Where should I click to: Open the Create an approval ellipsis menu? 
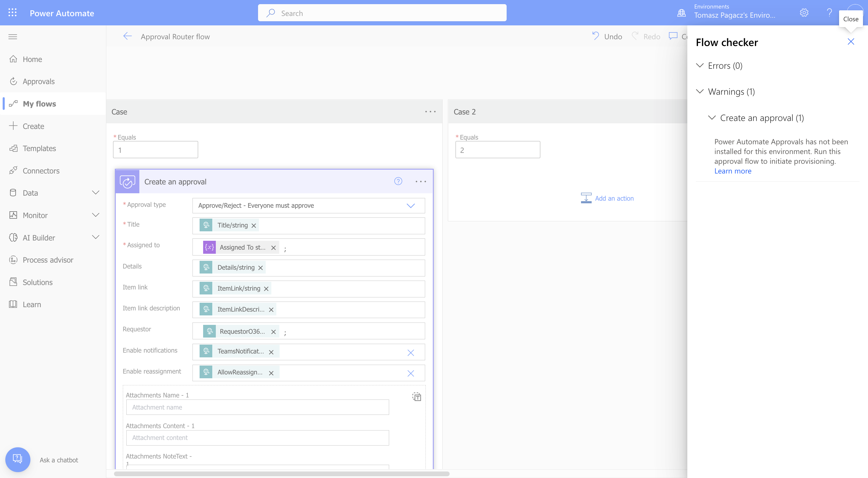[420, 181]
